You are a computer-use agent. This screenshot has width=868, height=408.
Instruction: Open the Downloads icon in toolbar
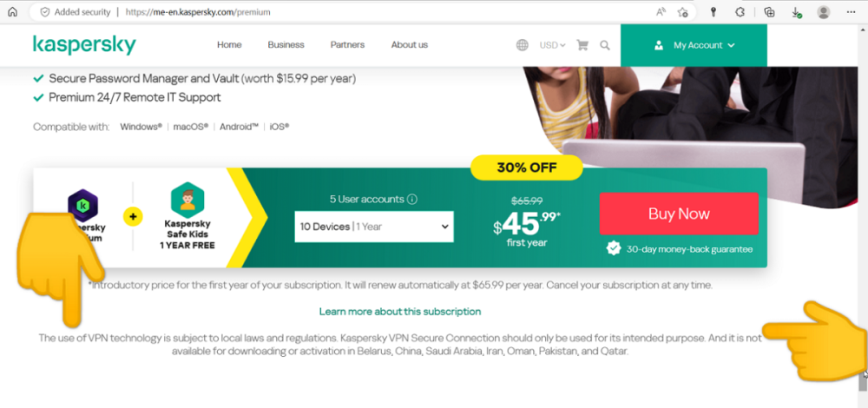point(796,11)
